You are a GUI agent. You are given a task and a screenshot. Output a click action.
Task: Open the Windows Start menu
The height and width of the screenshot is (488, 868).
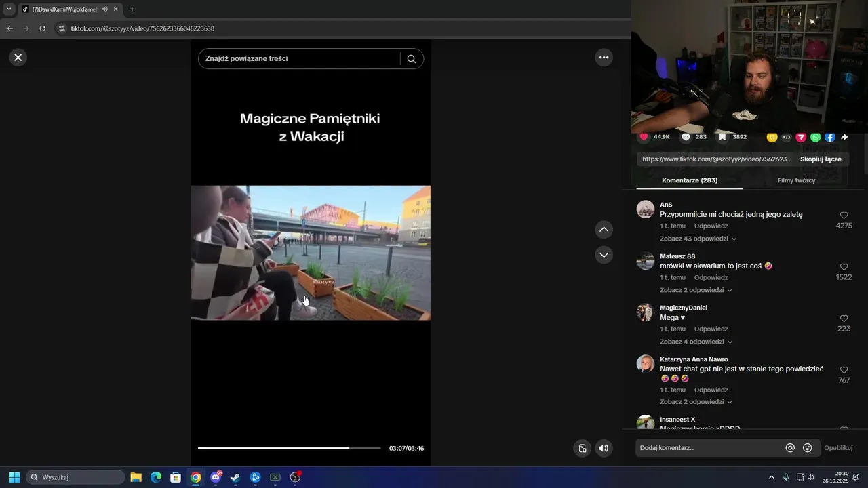[x=14, y=477]
